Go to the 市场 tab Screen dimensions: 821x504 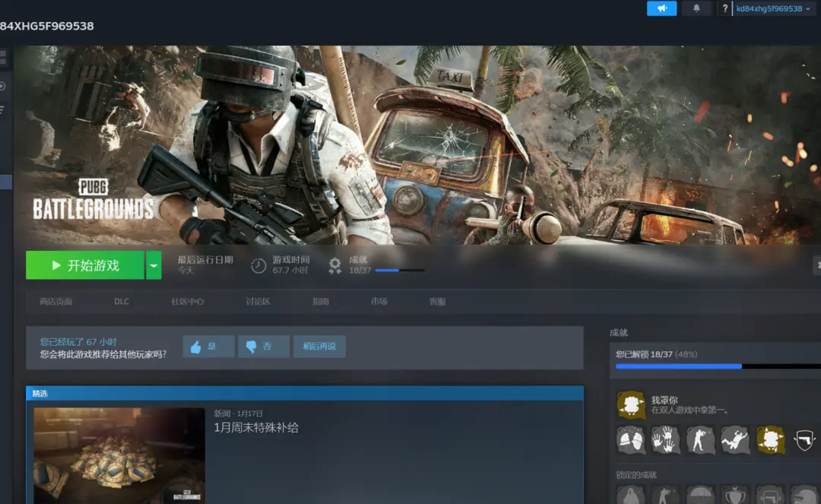tap(379, 302)
